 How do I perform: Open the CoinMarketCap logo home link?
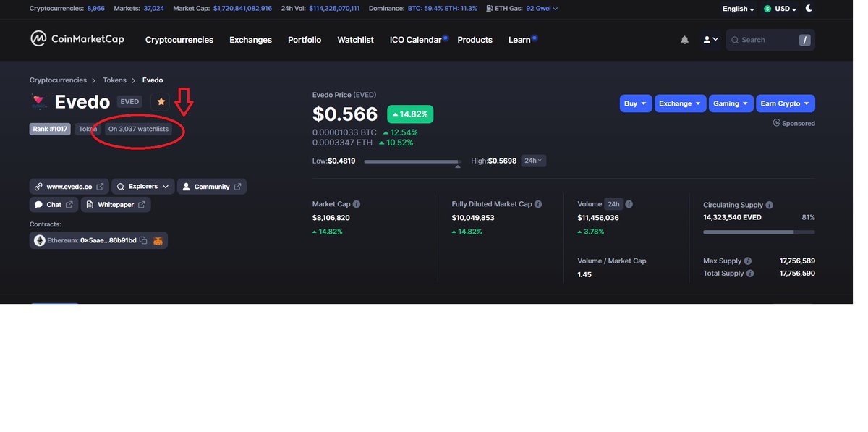click(x=77, y=39)
